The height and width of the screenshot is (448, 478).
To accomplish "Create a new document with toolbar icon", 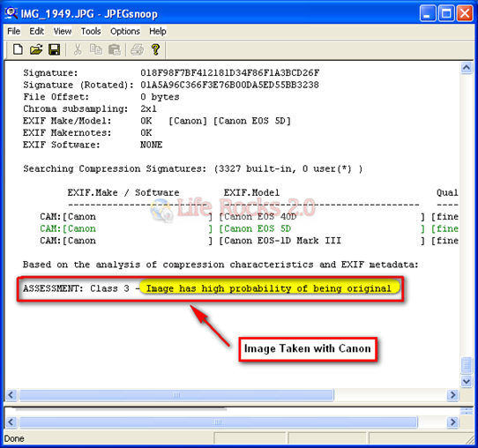I will pos(18,49).
